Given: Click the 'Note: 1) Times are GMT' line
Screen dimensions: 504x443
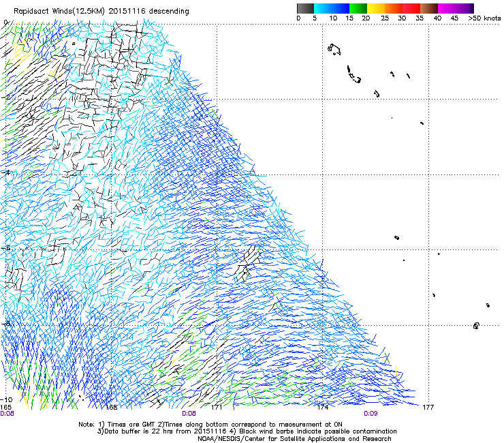Looking at the screenshot, I should click(210, 425).
